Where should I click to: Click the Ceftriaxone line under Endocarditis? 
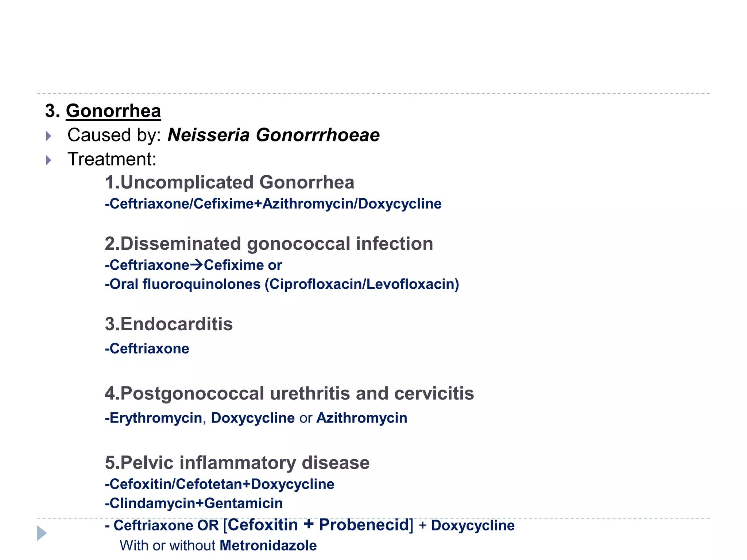pyautogui.click(x=147, y=349)
